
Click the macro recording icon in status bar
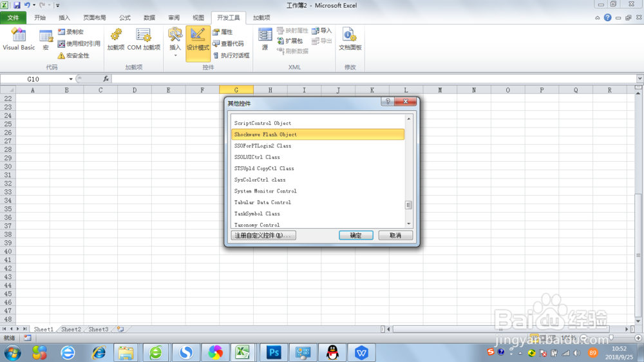28,338
